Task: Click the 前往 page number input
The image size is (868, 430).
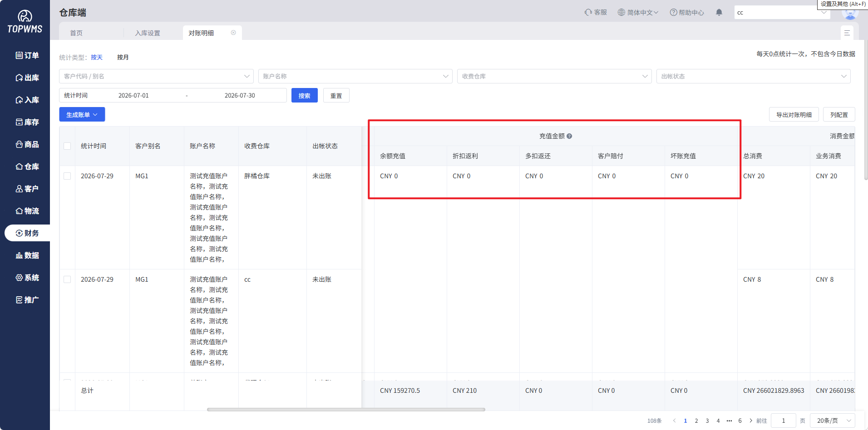Action: point(784,420)
